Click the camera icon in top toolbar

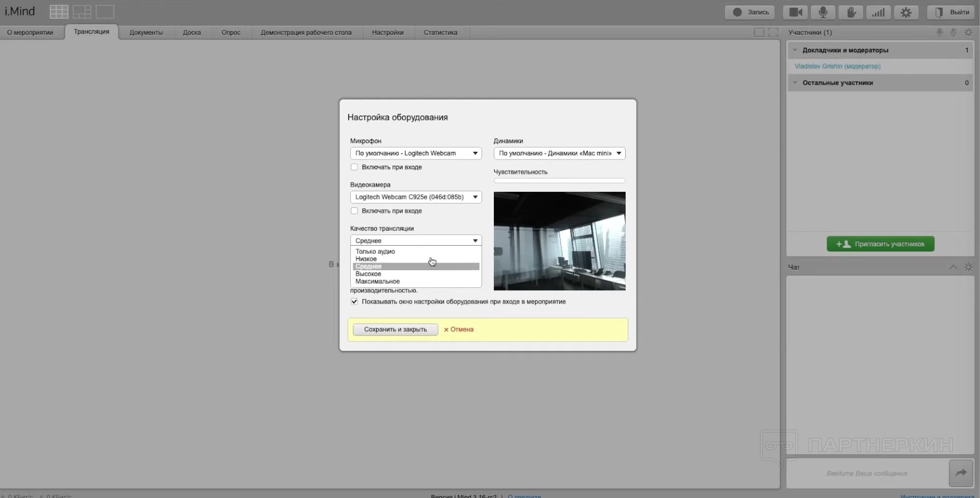795,12
